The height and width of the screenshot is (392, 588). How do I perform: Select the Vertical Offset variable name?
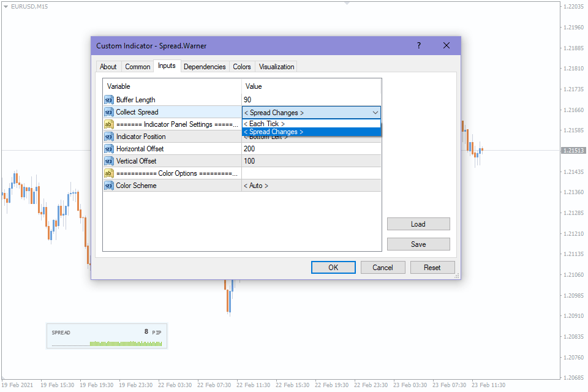coord(136,161)
